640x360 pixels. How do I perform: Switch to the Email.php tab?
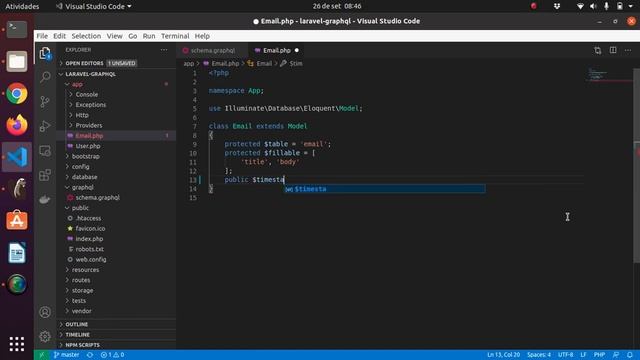coord(276,50)
